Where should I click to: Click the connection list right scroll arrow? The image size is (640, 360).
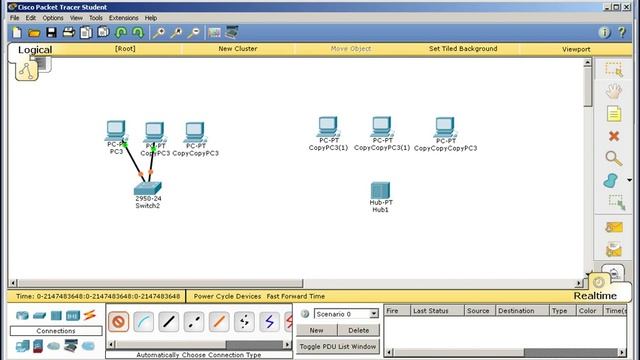point(287,345)
